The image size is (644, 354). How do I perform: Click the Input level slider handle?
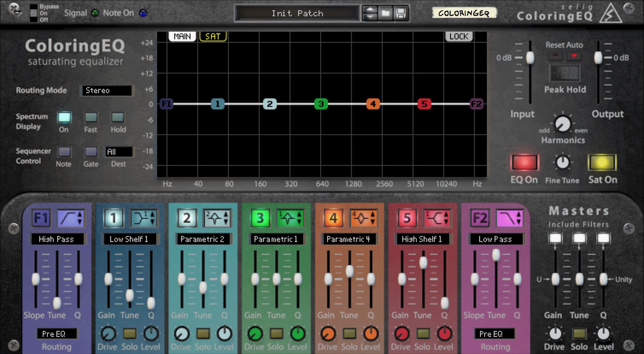530,57
